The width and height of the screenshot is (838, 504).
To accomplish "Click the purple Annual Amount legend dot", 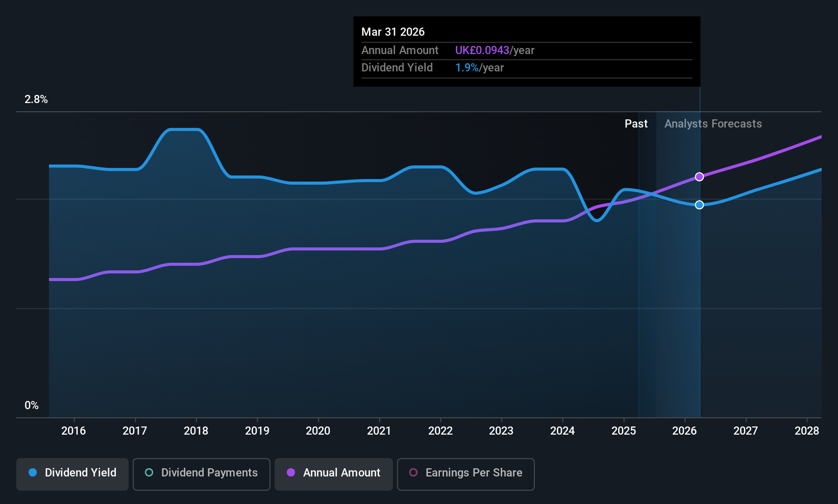I will pos(291,472).
